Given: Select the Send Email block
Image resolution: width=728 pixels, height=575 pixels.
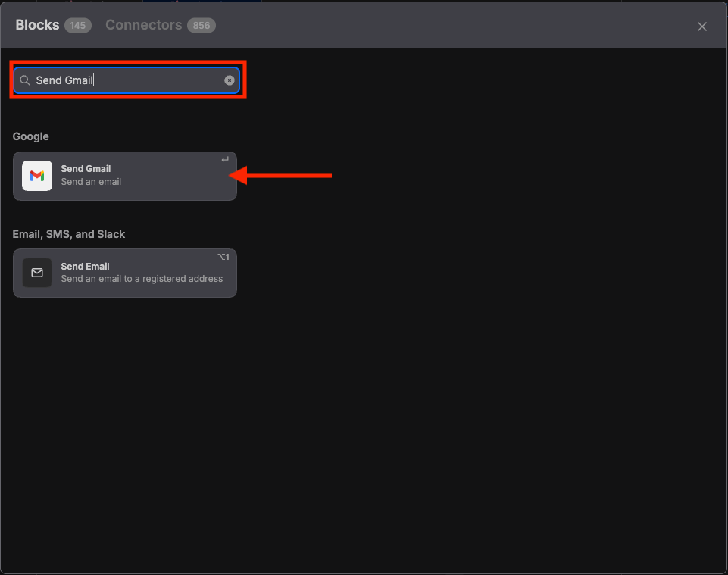Looking at the screenshot, I should 125,273.
